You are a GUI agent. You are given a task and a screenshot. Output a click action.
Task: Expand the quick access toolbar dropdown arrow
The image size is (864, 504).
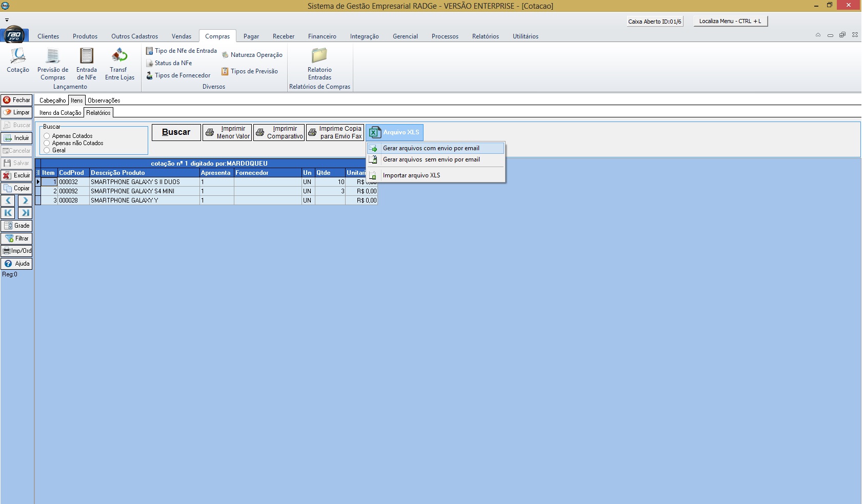pyautogui.click(x=7, y=21)
